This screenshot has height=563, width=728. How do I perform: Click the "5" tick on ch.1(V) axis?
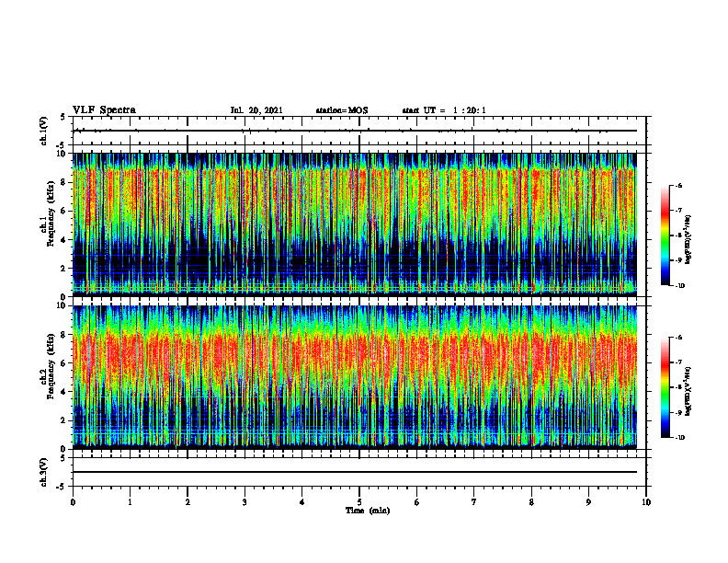pos(63,117)
